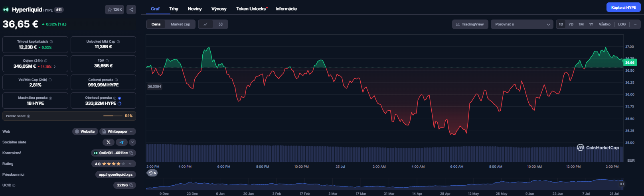Image resolution: width=644 pixels, height=196 pixels.
Task: Click the pause handle on the range navigator
Action: coord(621,184)
